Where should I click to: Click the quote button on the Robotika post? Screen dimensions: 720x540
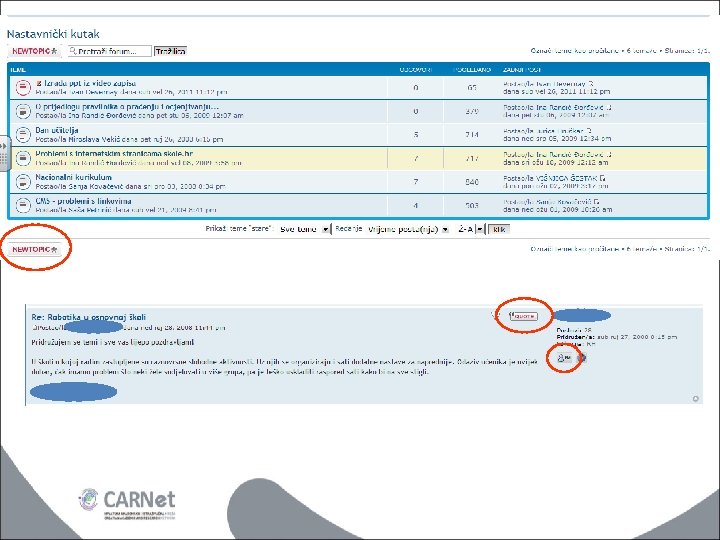click(523, 316)
